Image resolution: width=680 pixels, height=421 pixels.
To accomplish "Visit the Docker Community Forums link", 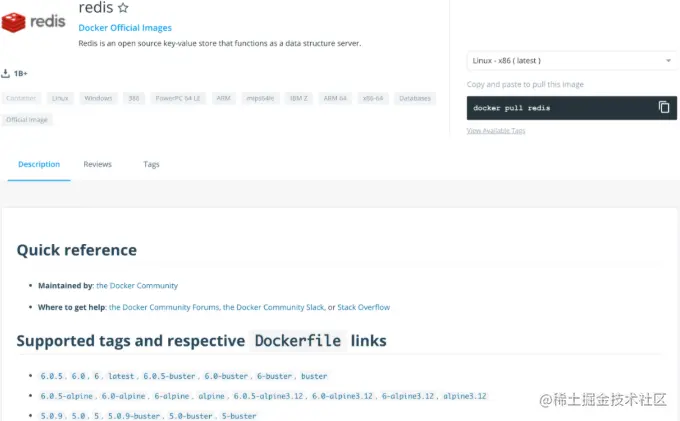I will pos(164,307).
